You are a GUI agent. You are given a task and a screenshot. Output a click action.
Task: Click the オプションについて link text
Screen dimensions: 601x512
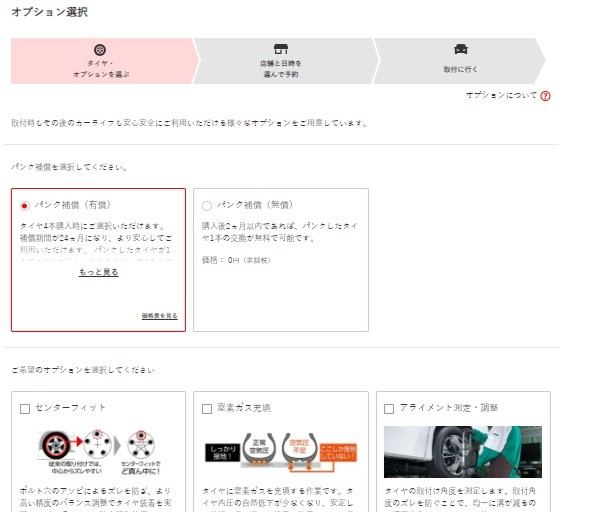501,96
